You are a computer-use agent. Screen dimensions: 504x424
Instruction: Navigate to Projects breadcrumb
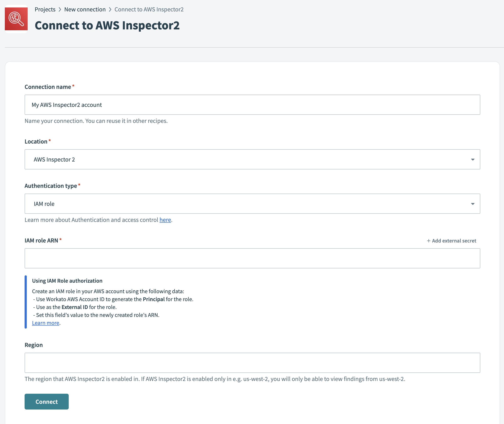click(45, 9)
